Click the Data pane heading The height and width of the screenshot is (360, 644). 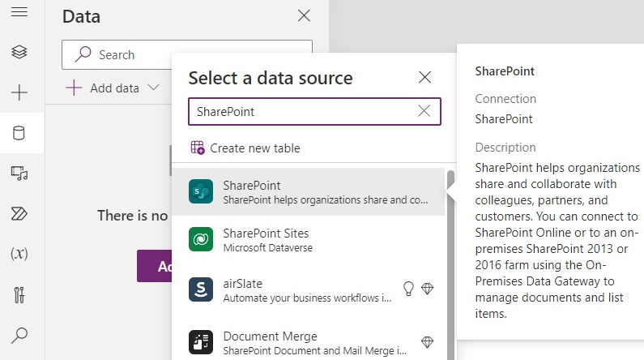click(81, 16)
